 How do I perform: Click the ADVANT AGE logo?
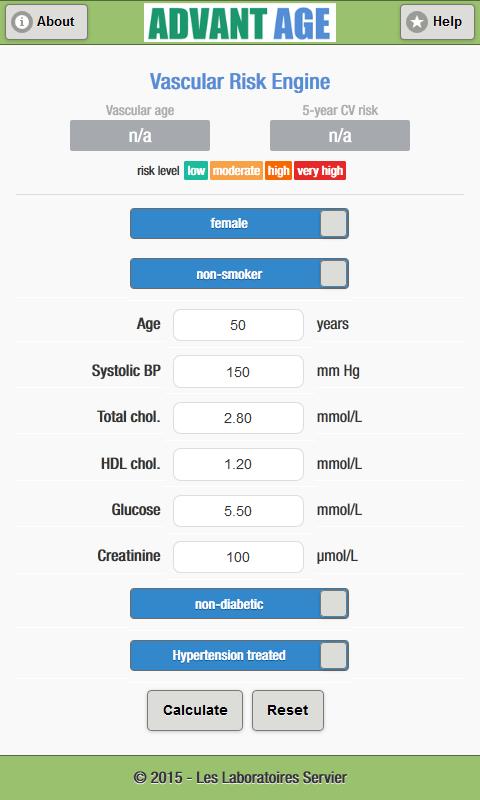(240, 23)
